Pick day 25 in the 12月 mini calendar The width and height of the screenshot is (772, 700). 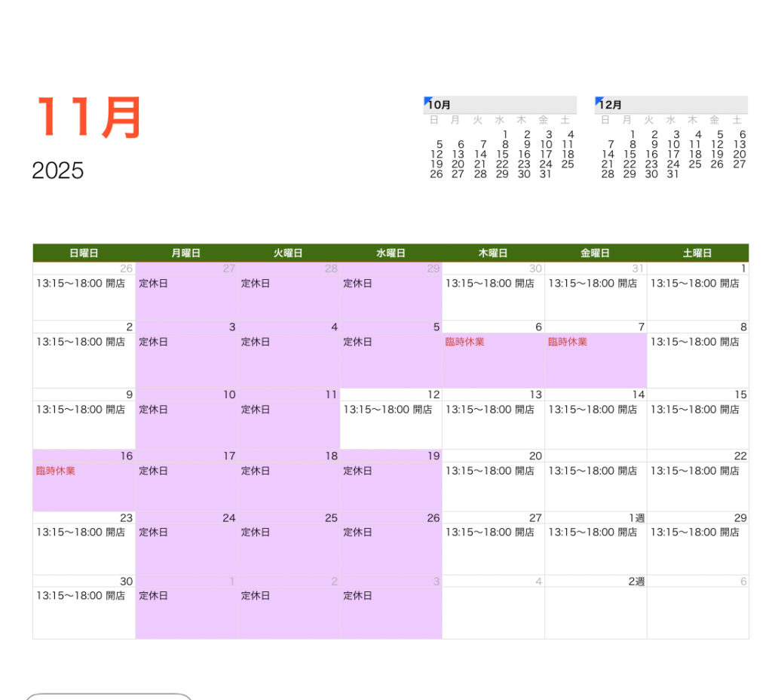(x=695, y=164)
